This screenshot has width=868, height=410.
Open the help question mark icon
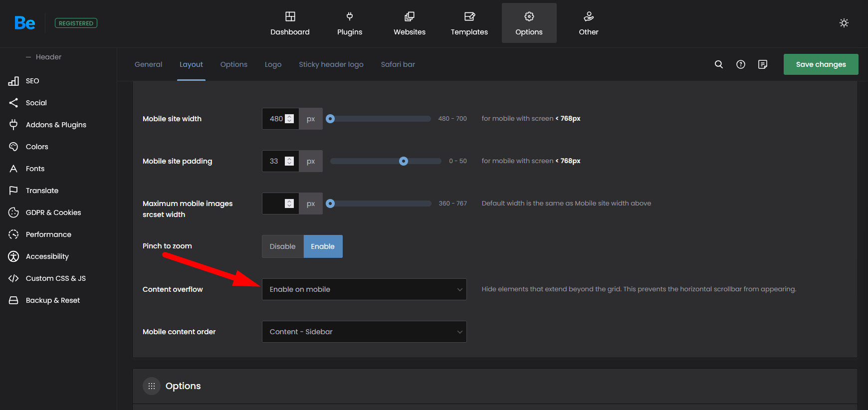click(x=741, y=64)
